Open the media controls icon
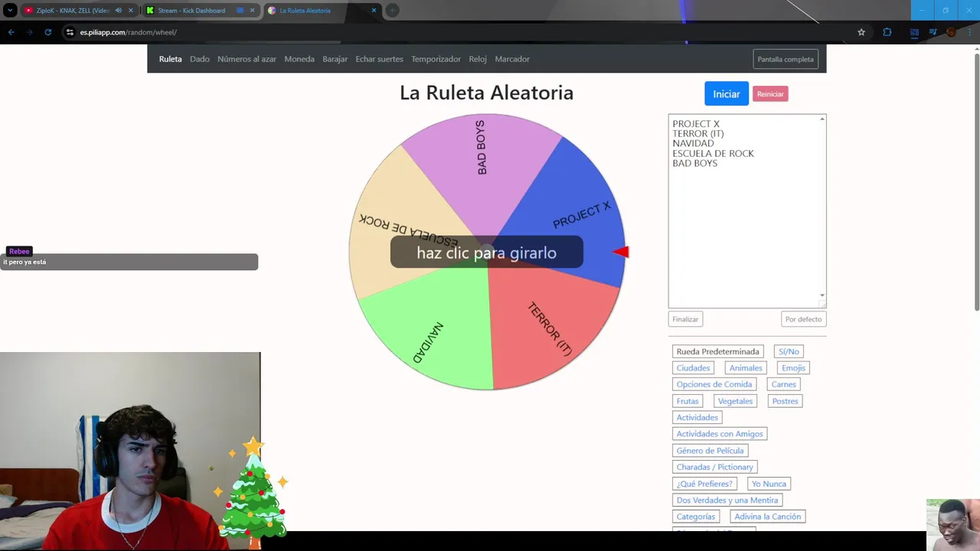Viewport: 980px width, 551px height. [x=933, y=32]
